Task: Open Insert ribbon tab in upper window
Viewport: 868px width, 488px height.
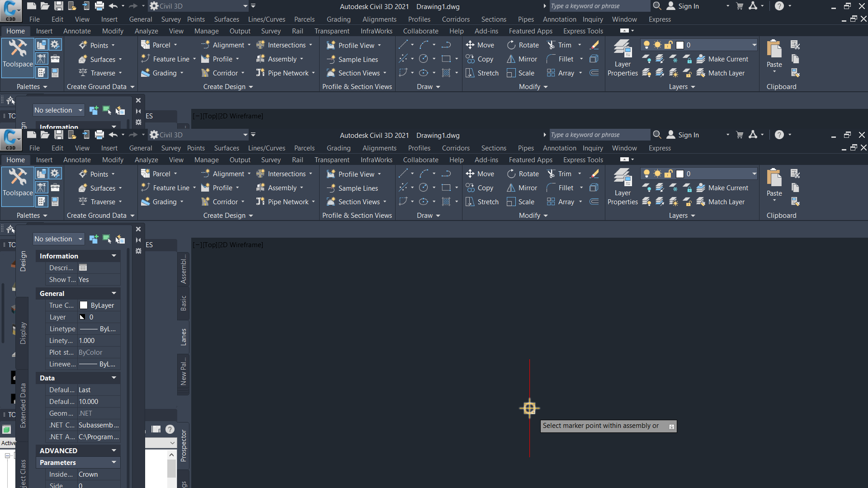Action: coord(44,31)
